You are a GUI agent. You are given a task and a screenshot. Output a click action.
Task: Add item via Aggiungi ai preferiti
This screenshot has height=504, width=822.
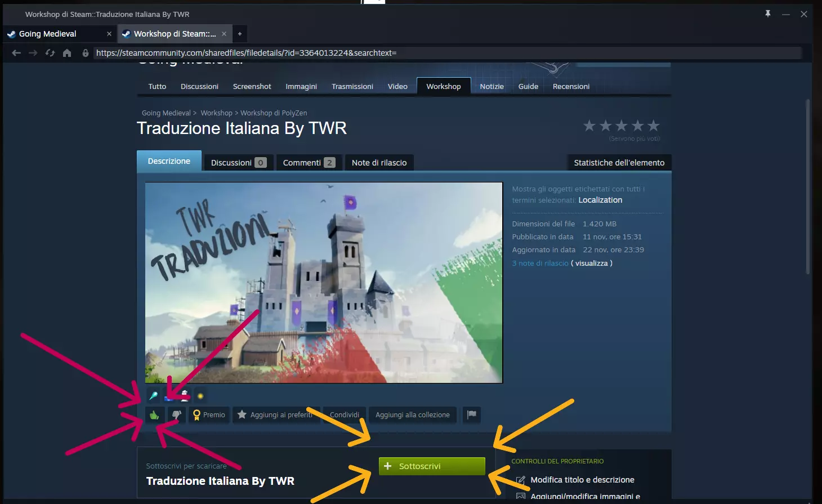click(x=276, y=415)
